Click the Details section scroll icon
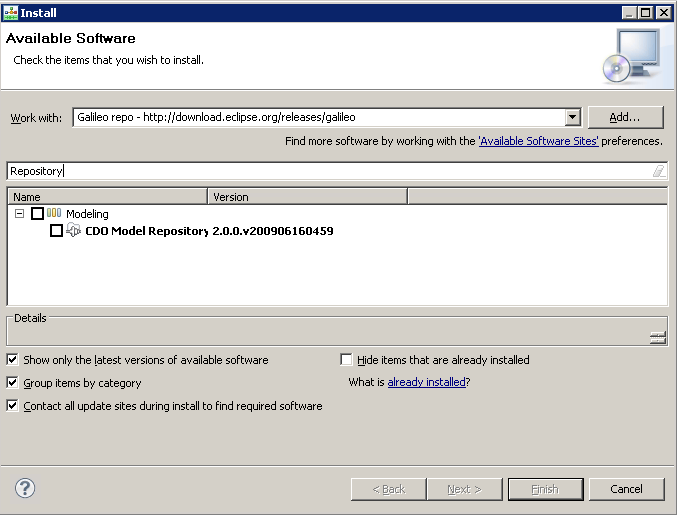This screenshot has height=515, width=677. point(657,338)
